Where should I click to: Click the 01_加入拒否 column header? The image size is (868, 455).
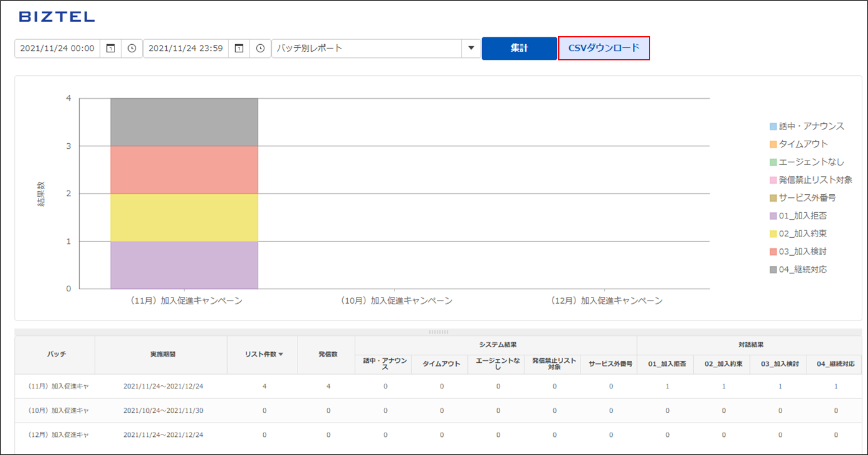tap(666, 364)
